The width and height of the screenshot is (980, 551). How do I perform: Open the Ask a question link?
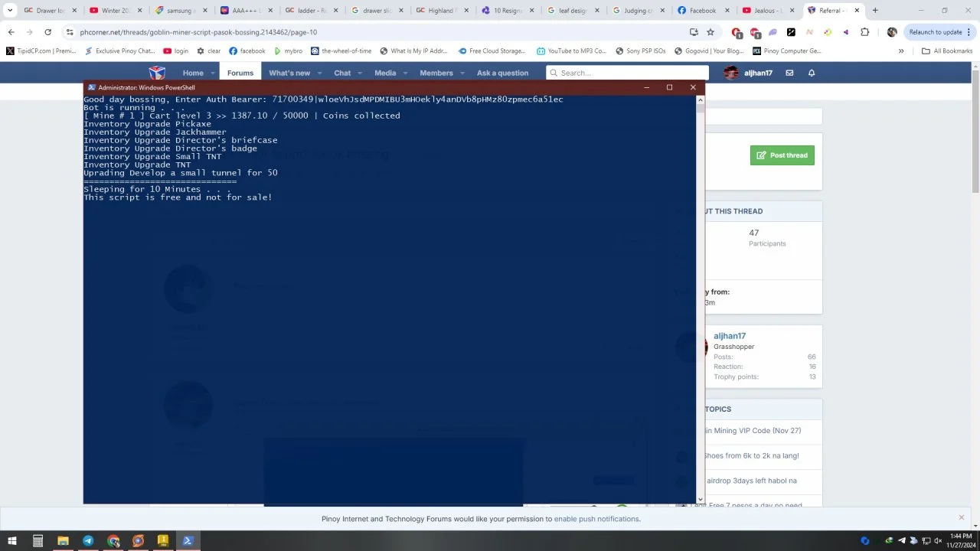click(x=502, y=73)
